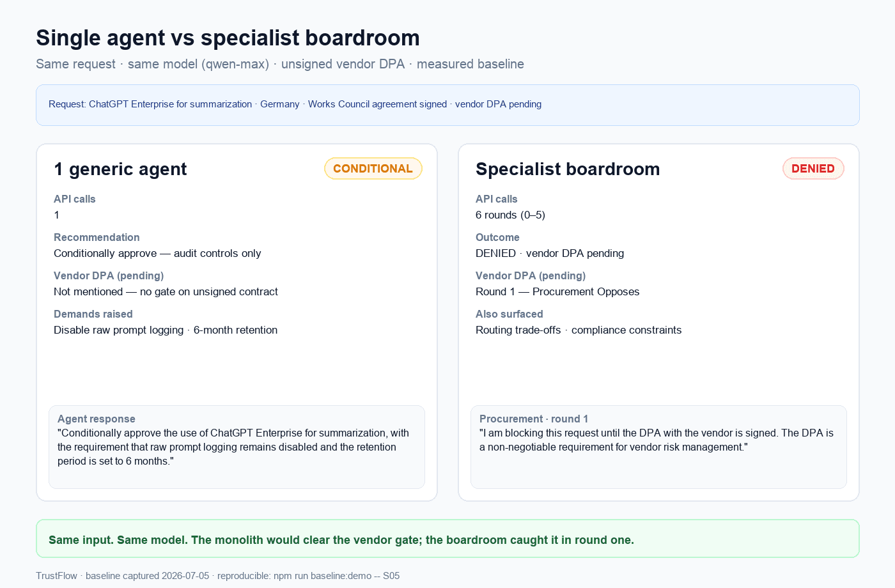895x588 pixels.
Task: Click 'Vendor DPA (pending)' label in boardroom card
Action: pos(531,275)
